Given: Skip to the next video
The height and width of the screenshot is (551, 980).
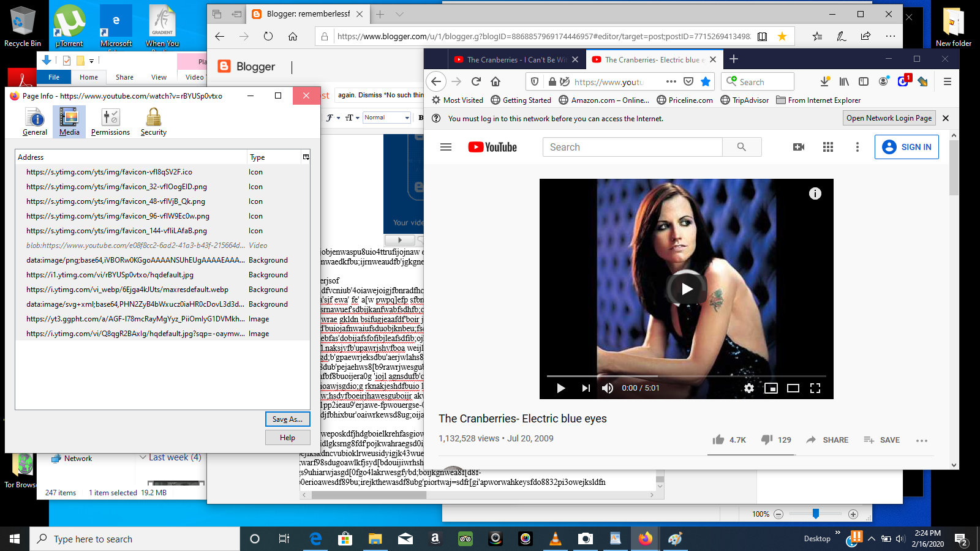Looking at the screenshot, I should (586, 388).
